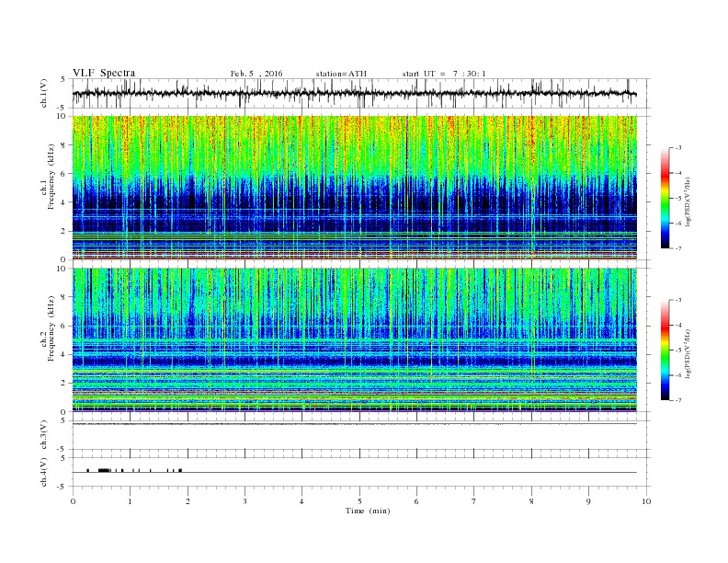728x563 pixels.
Task: Click the "ch.4(V)" axis label
Action: pyautogui.click(x=44, y=472)
